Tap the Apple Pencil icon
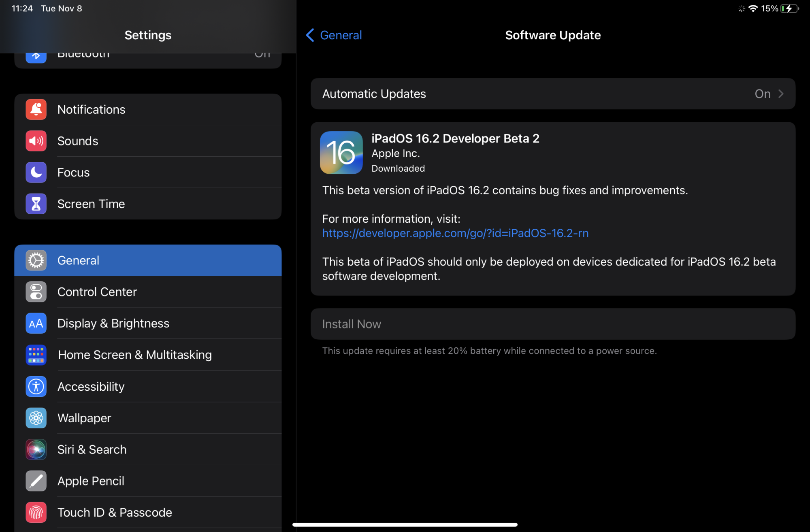810x532 pixels. tap(36, 481)
